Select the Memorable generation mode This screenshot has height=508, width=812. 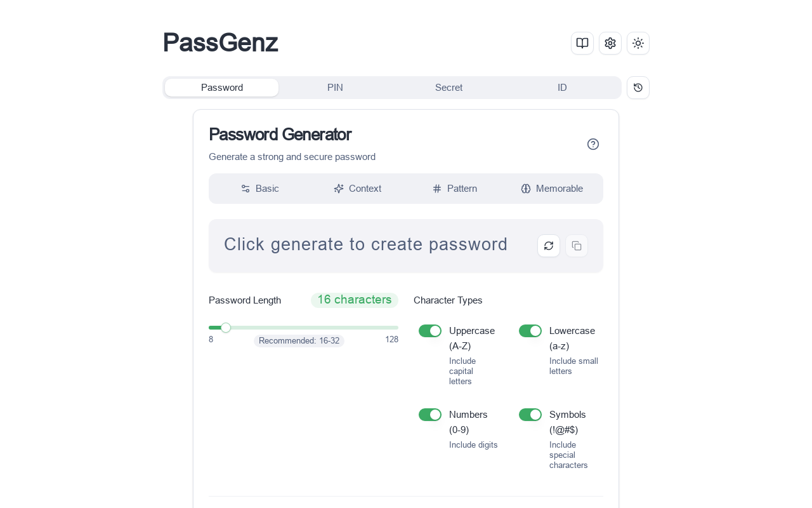tap(552, 189)
